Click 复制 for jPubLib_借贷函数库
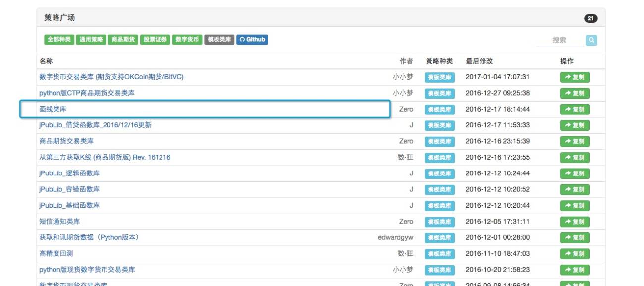Image resolution: width=644 pixels, height=286 pixels. 575,125
